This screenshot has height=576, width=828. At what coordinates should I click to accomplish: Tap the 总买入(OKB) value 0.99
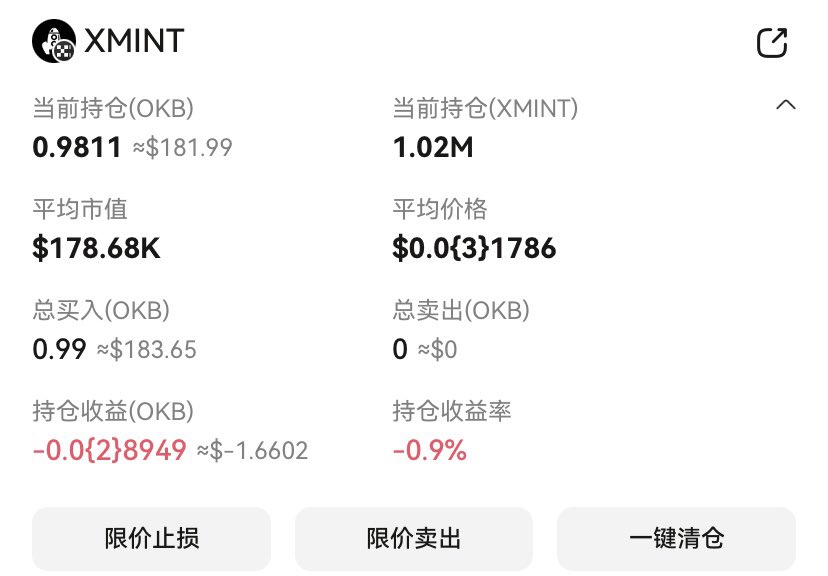[59, 350]
